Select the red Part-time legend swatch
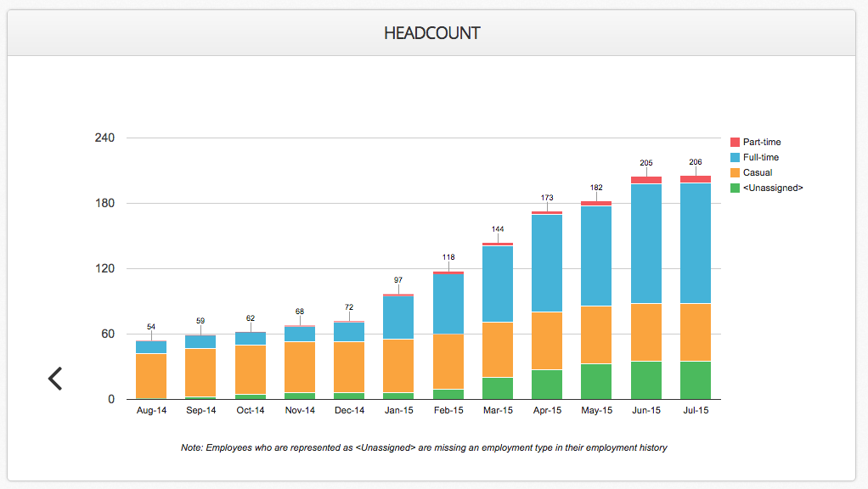The height and width of the screenshot is (489, 868). tap(736, 142)
